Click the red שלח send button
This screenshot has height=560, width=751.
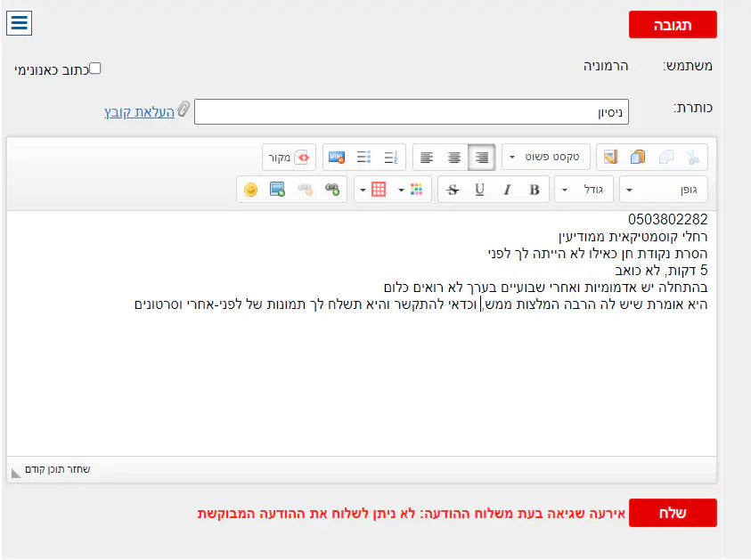(673, 514)
